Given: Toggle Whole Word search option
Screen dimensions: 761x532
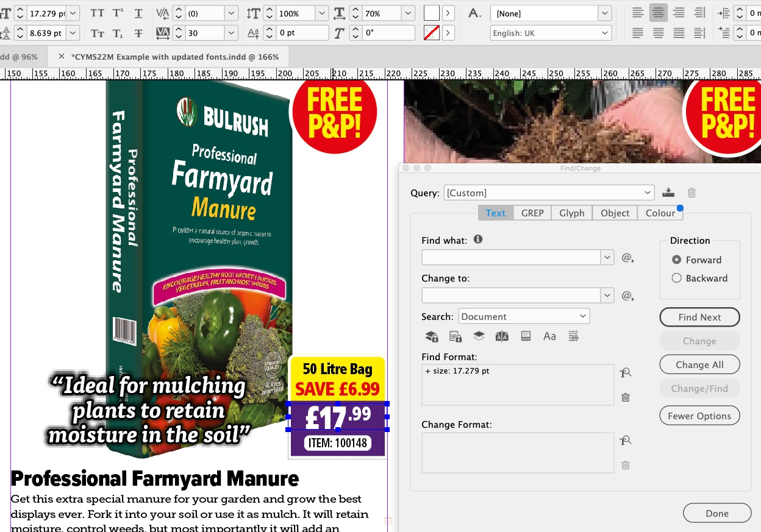Looking at the screenshot, I should (573, 336).
